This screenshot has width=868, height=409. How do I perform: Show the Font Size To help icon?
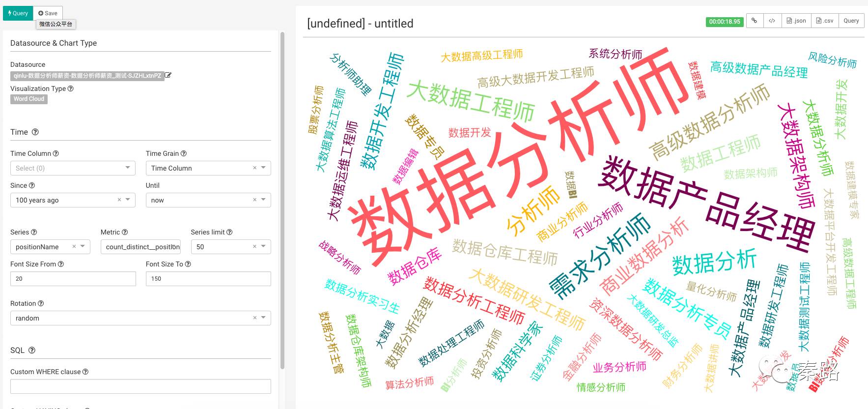tap(188, 264)
